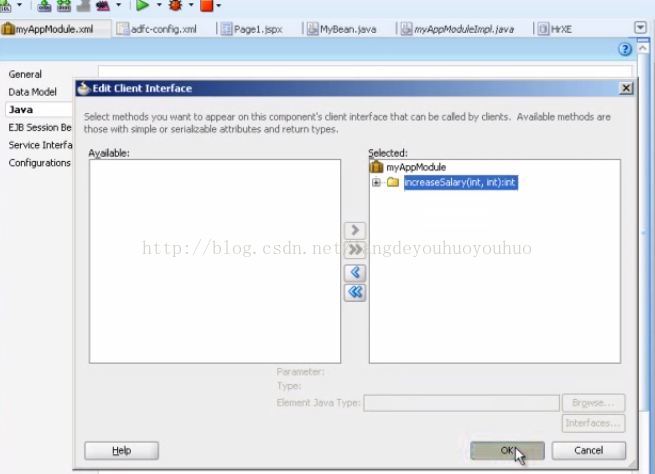Click the Remove single left arrow shuttle button
655x474 pixels.
coord(355,273)
